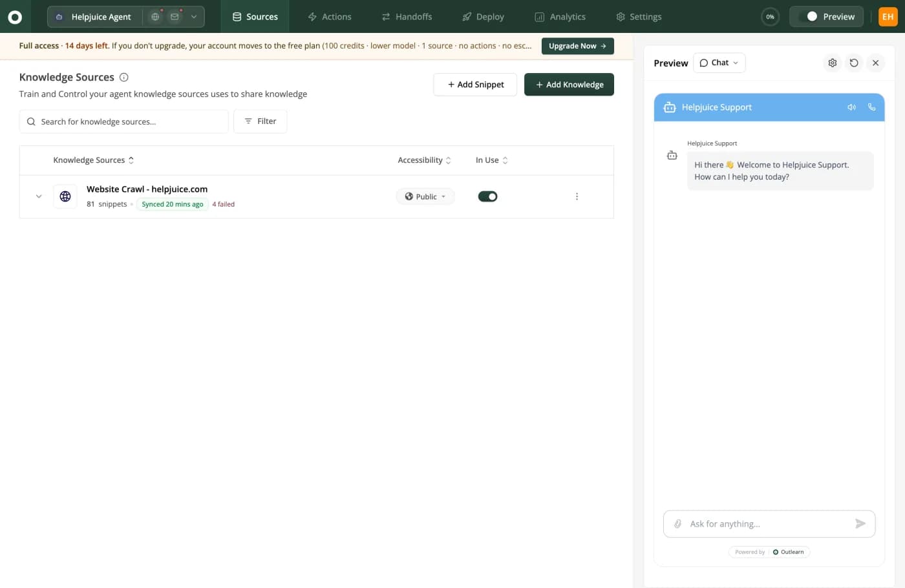Expand the Website Crawl row chevron

tap(39, 196)
